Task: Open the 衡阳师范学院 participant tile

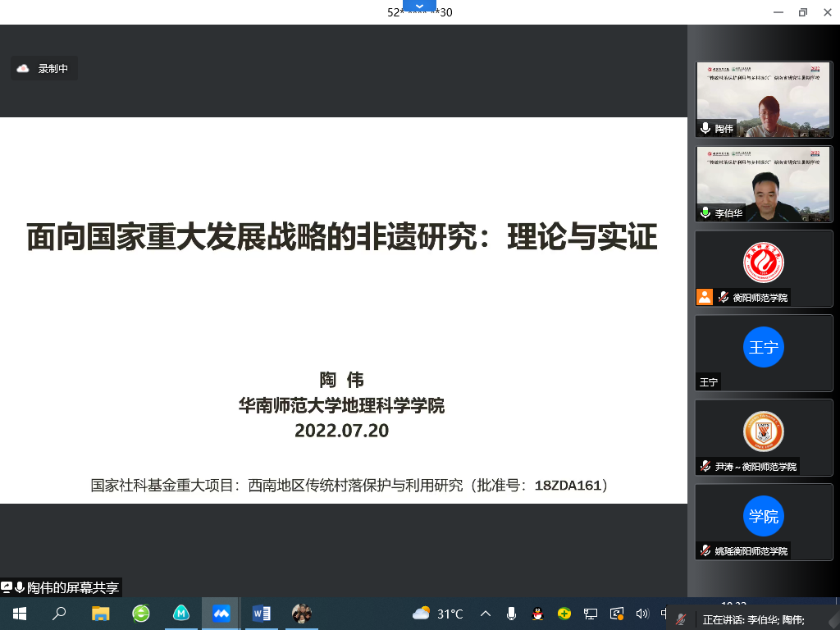Action: [x=764, y=268]
